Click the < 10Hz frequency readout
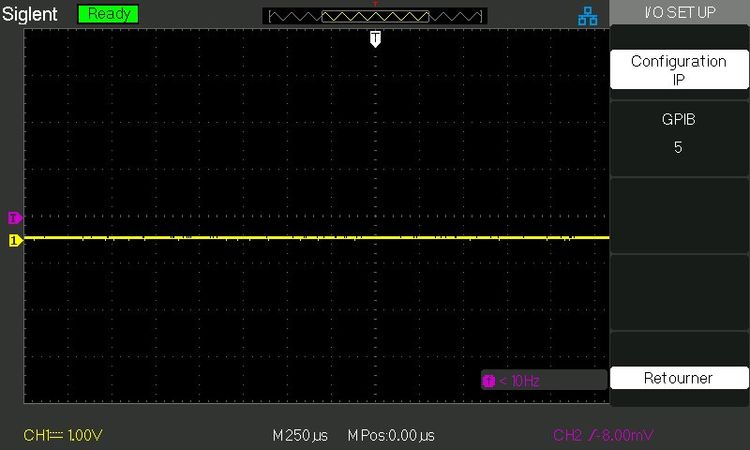Screen dimensions: 750x450 coord(520,380)
